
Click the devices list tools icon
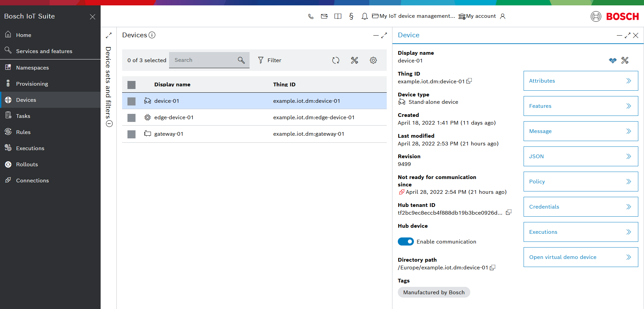[355, 60]
